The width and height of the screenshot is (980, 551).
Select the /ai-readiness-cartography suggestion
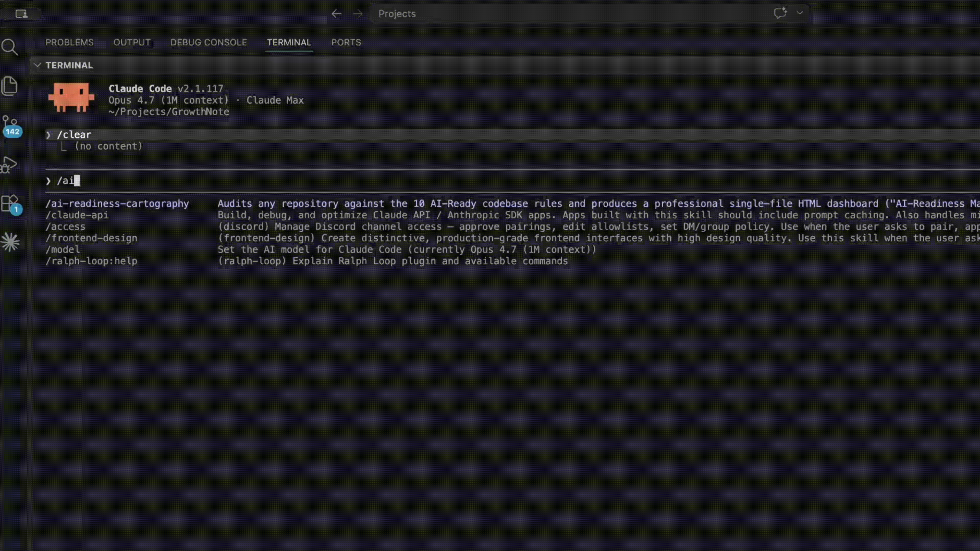[117, 204]
